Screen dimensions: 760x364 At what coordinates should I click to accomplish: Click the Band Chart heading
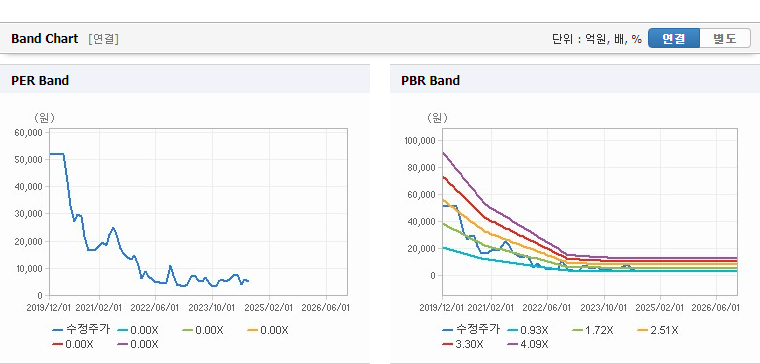pyautogui.click(x=45, y=39)
